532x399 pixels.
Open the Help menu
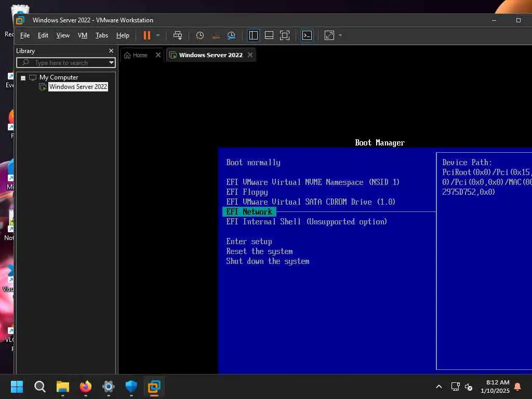pos(123,35)
